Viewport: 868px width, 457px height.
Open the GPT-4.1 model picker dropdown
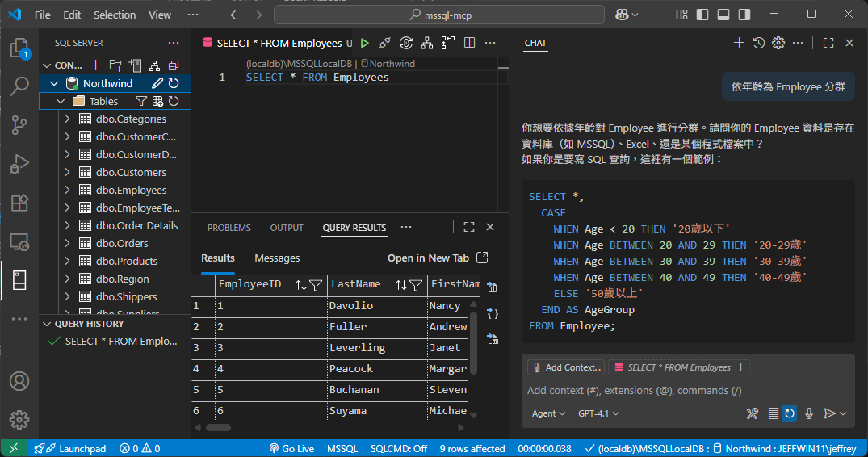598,413
